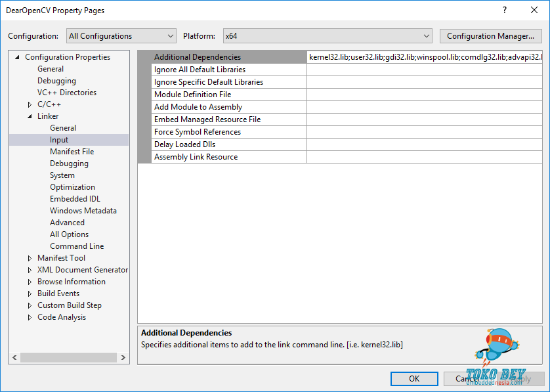Select the Linker Input page

59,140
